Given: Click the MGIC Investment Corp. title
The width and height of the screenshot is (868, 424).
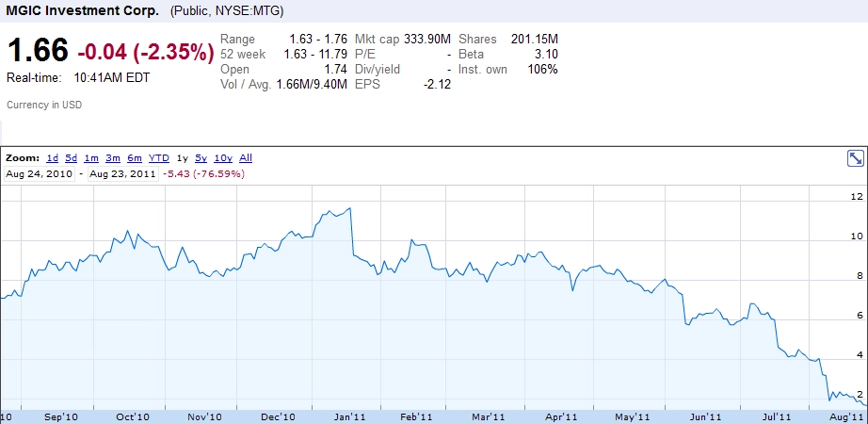Looking at the screenshot, I should pyautogui.click(x=82, y=10).
